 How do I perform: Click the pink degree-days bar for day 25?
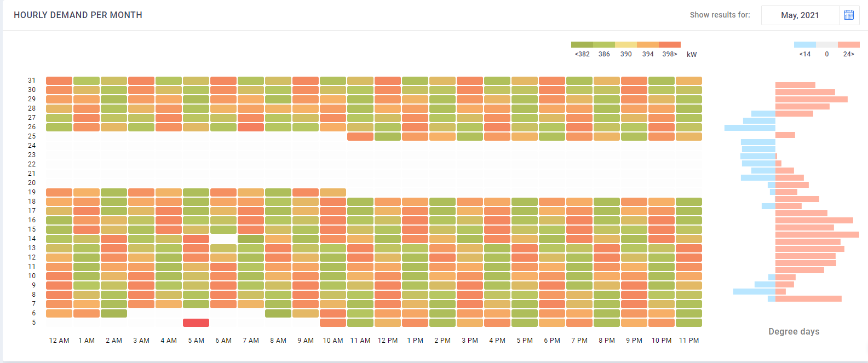pos(785,135)
